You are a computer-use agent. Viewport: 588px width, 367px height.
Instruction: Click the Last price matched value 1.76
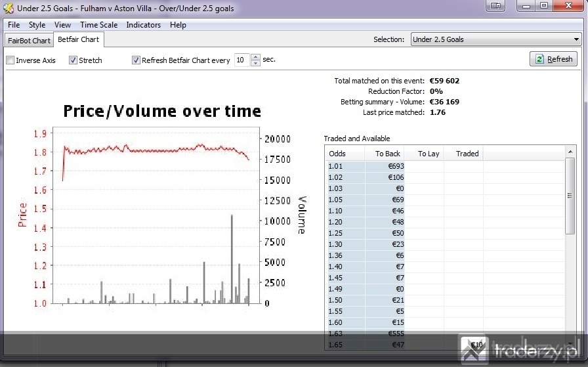tap(438, 112)
